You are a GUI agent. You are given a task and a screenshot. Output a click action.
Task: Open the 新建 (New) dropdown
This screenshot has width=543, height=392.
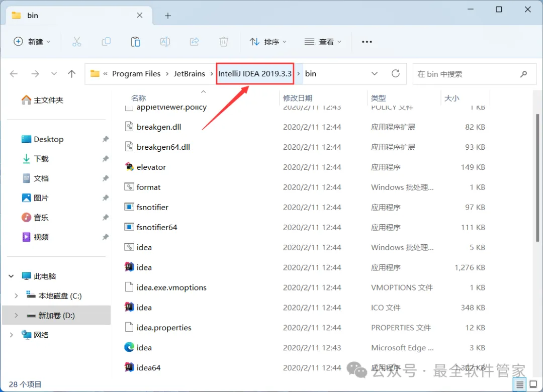point(32,42)
